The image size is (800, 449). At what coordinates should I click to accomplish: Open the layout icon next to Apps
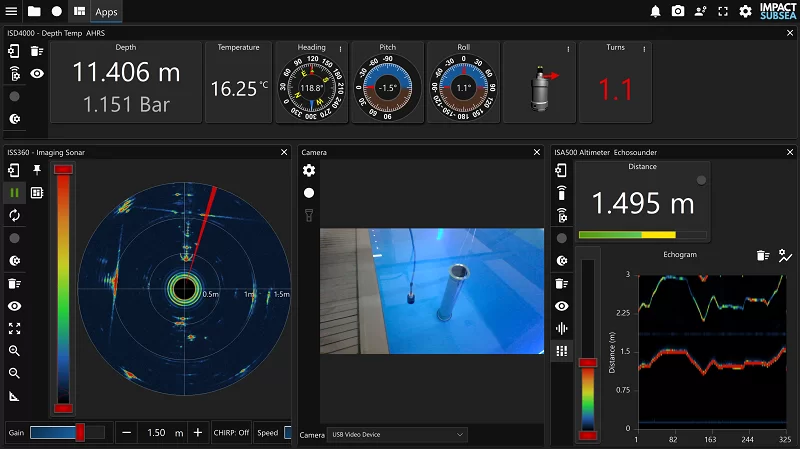80,11
